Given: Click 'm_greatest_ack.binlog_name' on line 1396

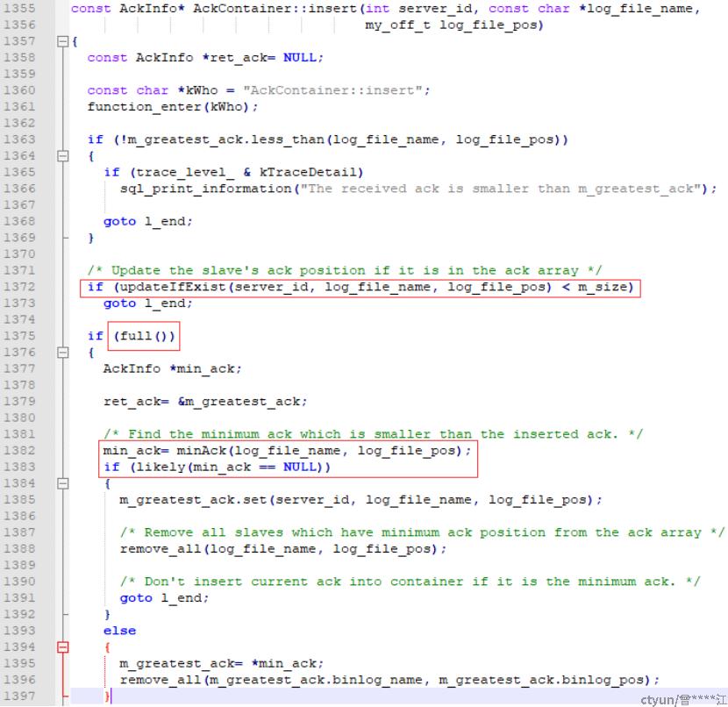Looking at the screenshot, I should pyautogui.click(x=315, y=680).
